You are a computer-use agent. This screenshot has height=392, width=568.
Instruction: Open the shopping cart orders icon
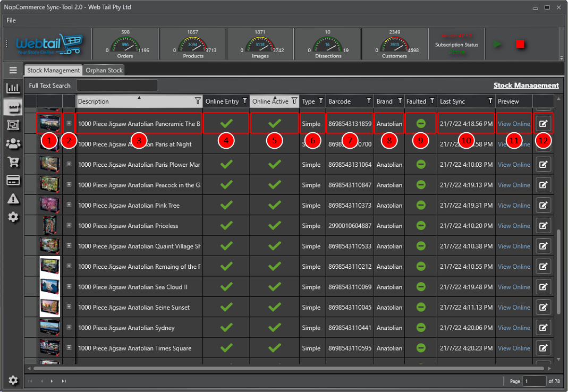click(x=13, y=162)
